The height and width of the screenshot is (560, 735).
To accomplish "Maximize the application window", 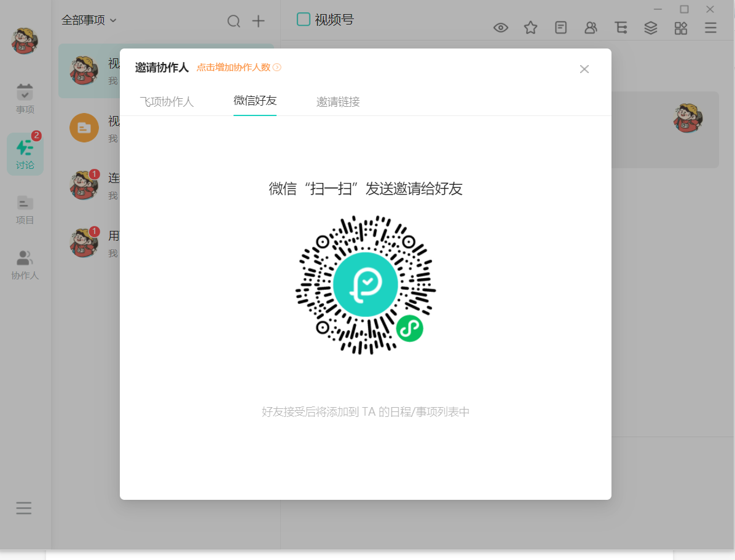I will click(685, 9).
